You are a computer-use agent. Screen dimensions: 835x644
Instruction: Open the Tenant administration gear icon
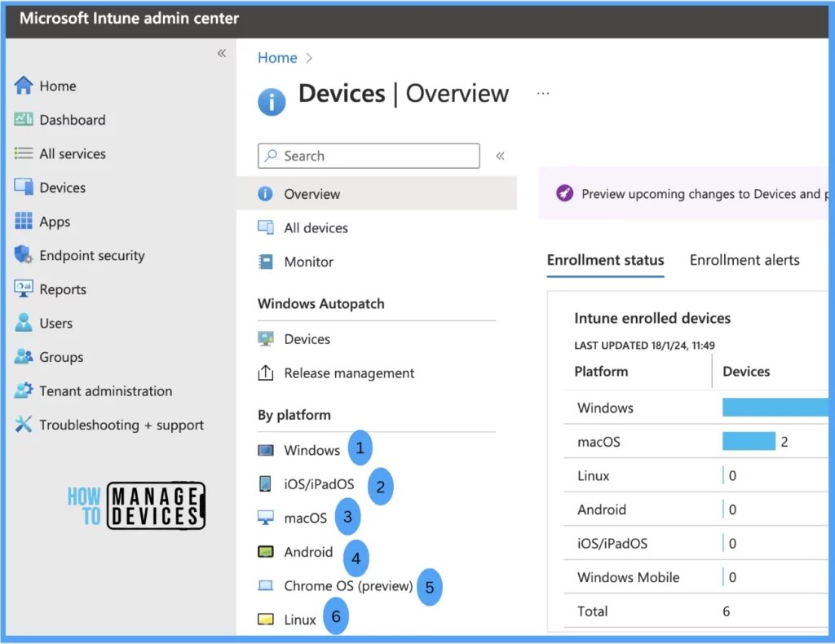pos(24,390)
